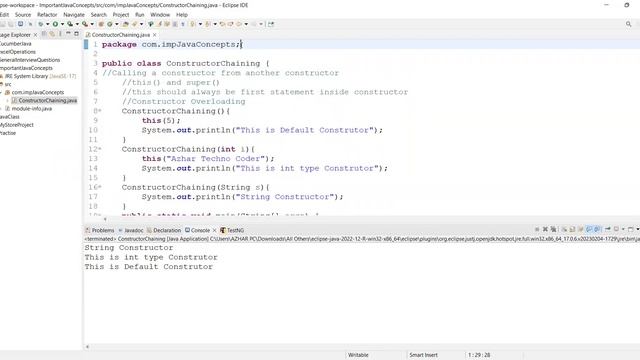Maximize the Package Explorer view
This screenshot has width=640, height=360.
click(76, 34)
